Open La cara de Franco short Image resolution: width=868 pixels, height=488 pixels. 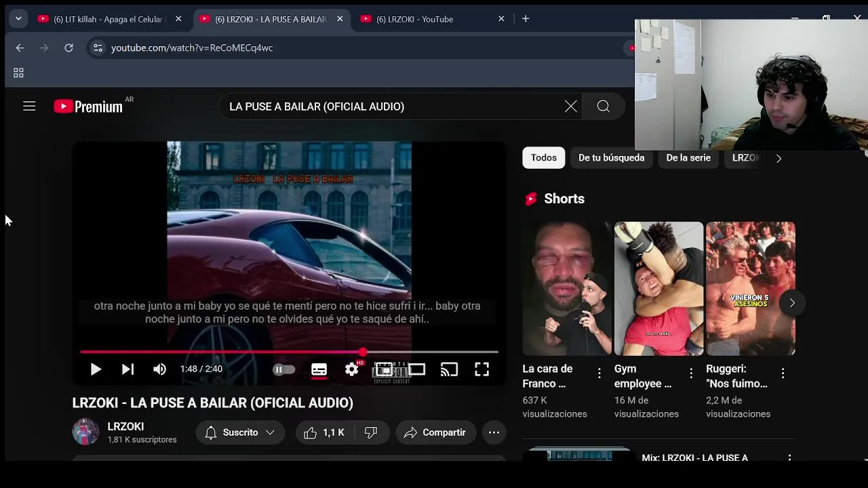(567, 289)
